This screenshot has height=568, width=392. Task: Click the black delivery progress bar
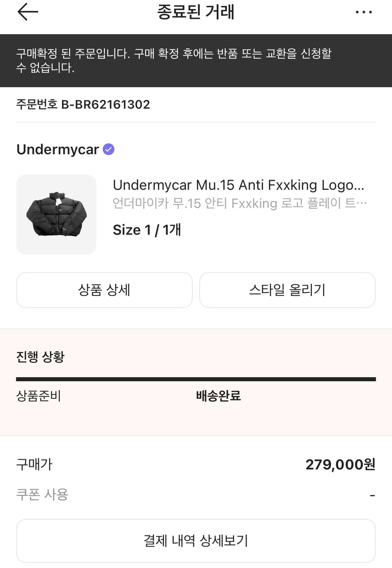[196, 379]
